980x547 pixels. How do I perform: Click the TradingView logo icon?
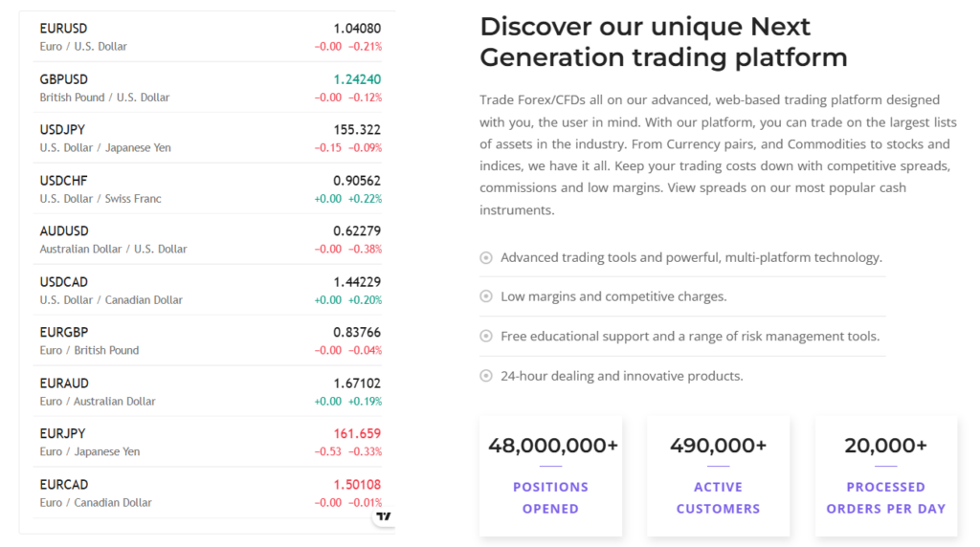click(384, 516)
